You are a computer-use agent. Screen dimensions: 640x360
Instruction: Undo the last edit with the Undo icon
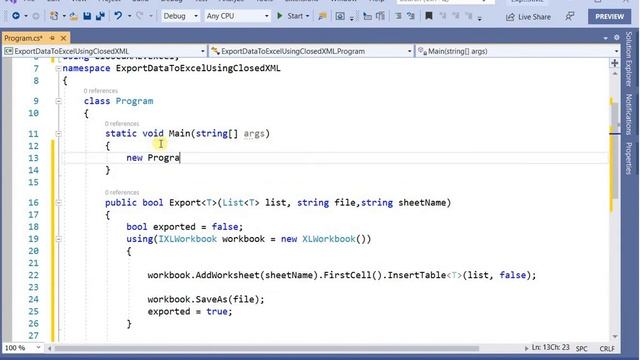[x=118, y=16]
